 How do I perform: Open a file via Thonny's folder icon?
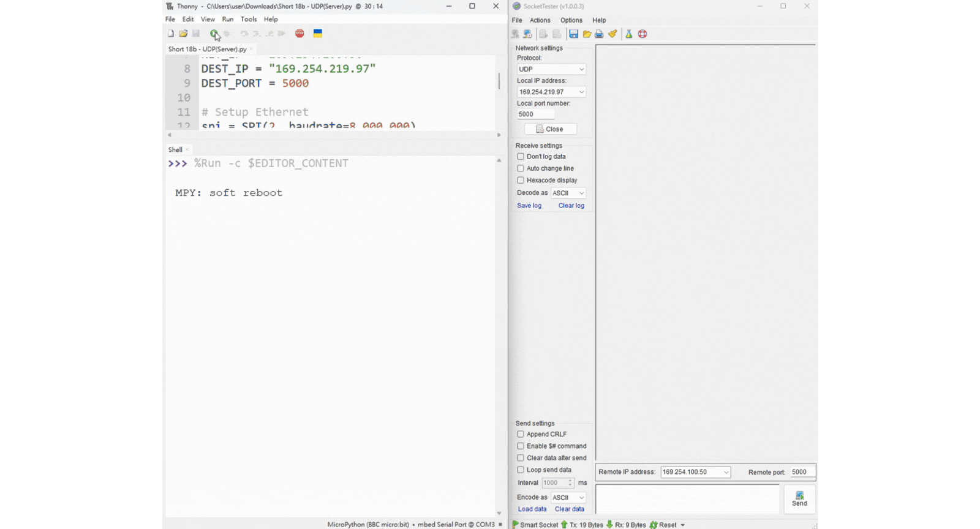tap(183, 34)
